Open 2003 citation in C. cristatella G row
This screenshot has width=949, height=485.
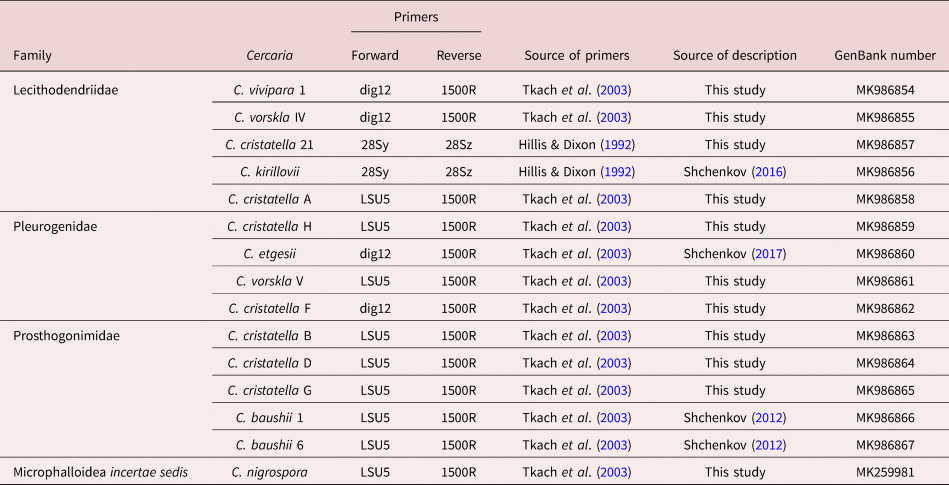pyautogui.click(x=614, y=390)
